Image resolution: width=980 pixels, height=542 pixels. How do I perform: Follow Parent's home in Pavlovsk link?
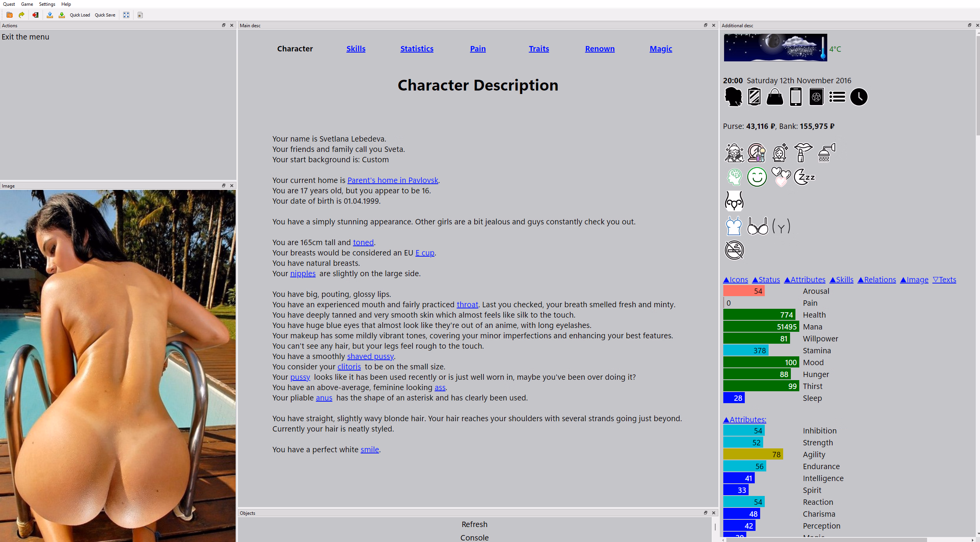[393, 180]
